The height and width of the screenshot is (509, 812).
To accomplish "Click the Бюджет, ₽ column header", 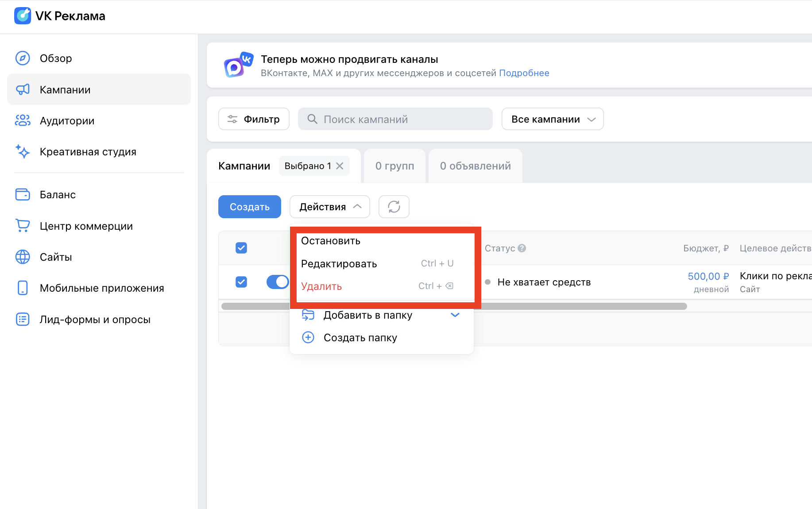I will tap(706, 248).
